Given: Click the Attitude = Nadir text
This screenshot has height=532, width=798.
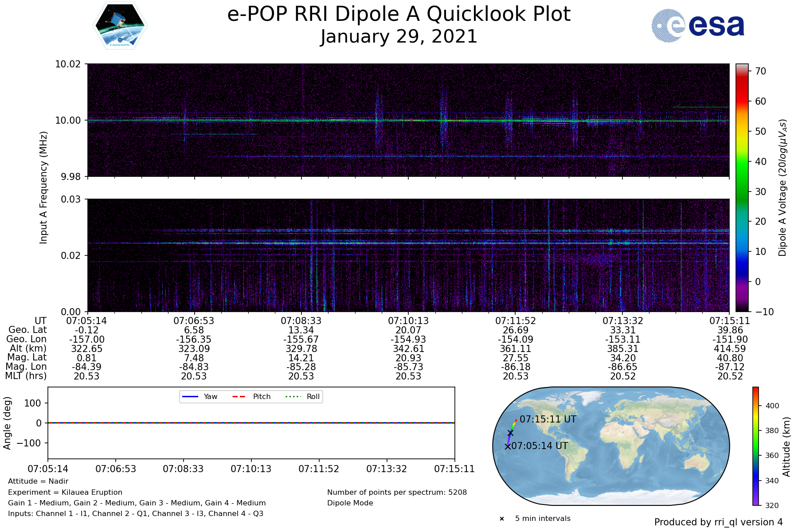Looking at the screenshot, I should 38,481.
